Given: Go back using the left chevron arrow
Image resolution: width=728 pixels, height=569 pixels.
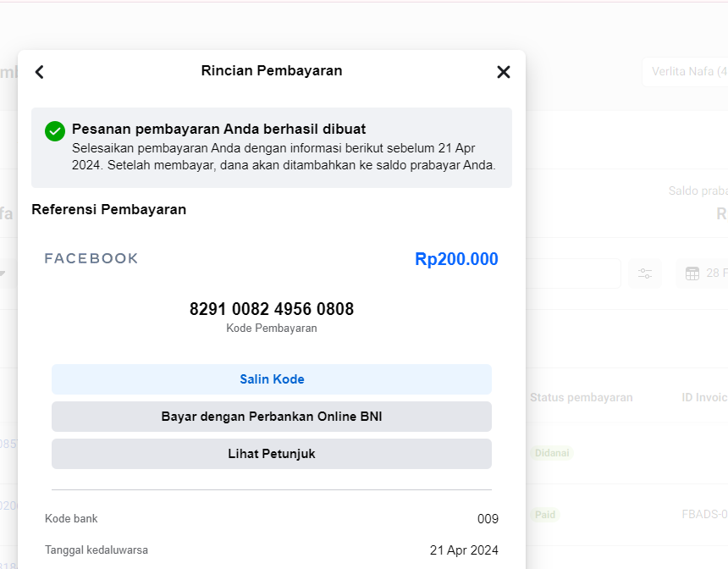Looking at the screenshot, I should pyautogui.click(x=40, y=72).
